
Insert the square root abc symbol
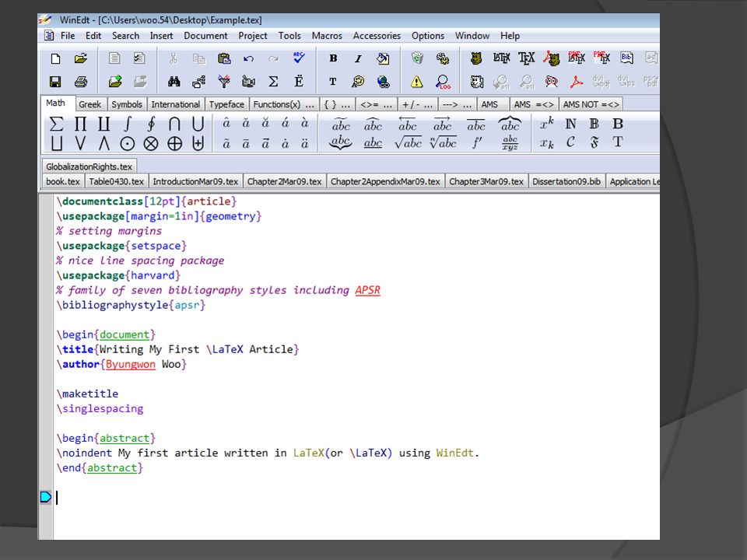tap(408, 142)
